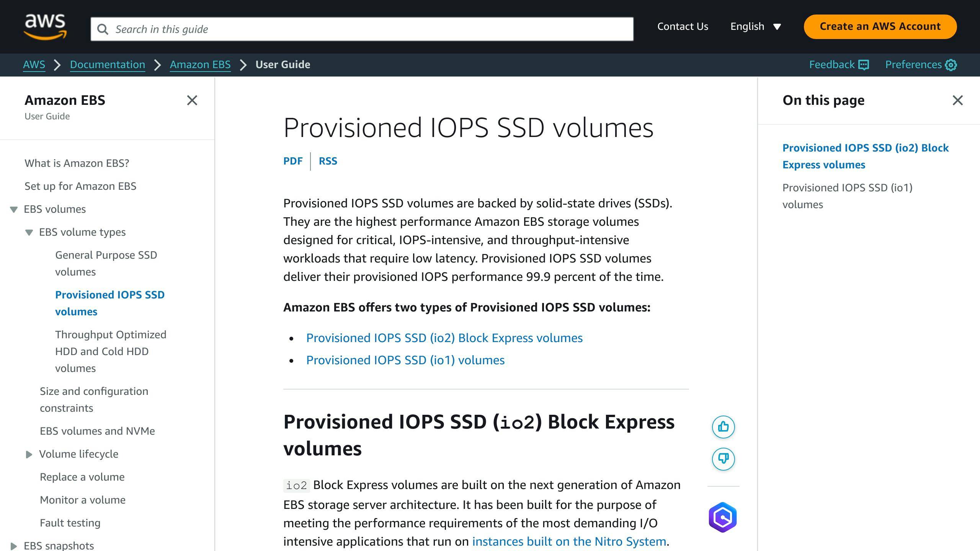Jump to io1 volumes section in On this page
The height and width of the screenshot is (551, 980).
click(x=848, y=196)
